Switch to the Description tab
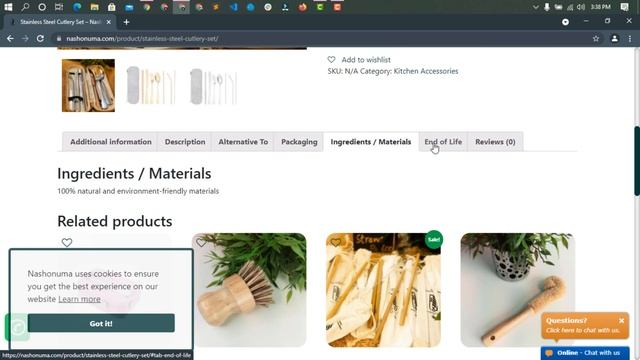This screenshot has width=640, height=360. click(185, 142)
